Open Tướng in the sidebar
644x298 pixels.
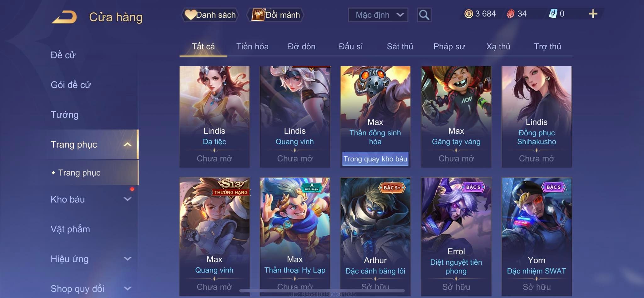[x=64, y=115]
